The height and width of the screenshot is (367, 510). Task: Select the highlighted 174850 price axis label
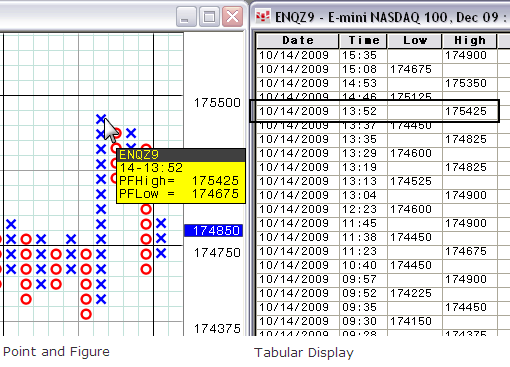pos(214,230)
